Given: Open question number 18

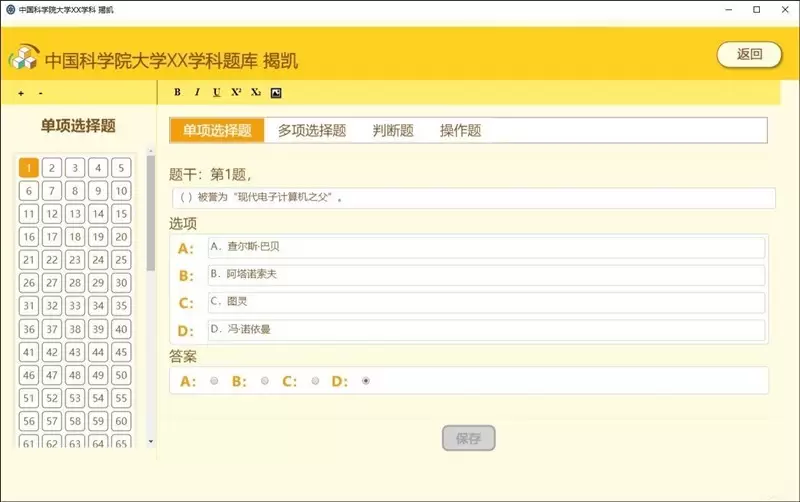Looking at the screenshot, I should [75, 237].
